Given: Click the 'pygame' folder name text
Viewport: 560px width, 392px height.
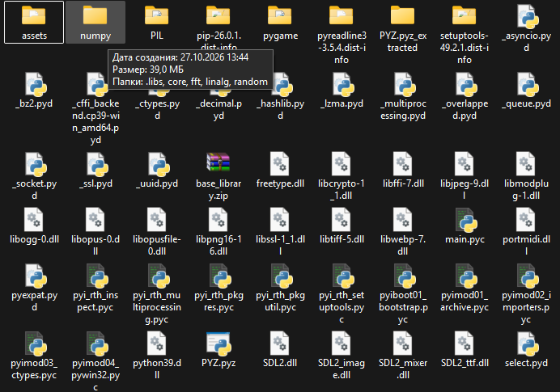Looking at the screenshot, I should tap(280, 36).
